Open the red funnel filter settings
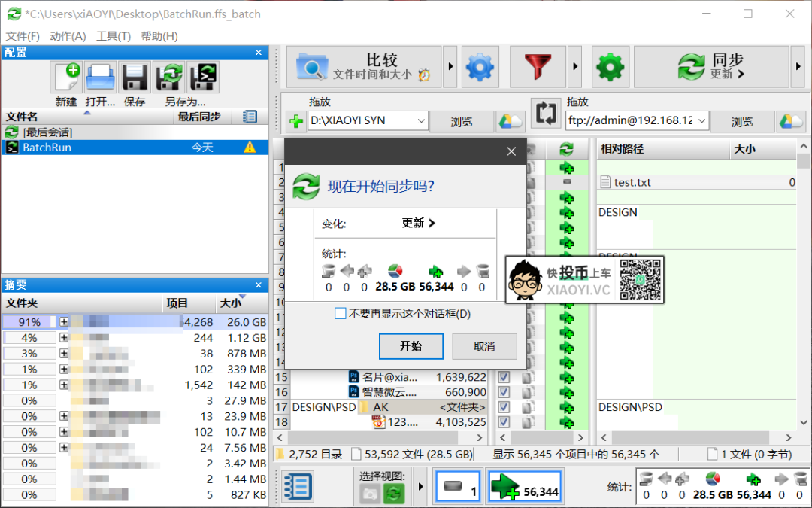The width and height of the screenshot is (812, 508). pos(538,67)
